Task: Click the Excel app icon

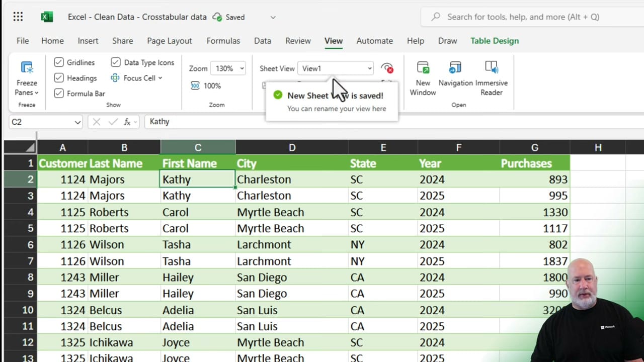Action: point(47,16)
